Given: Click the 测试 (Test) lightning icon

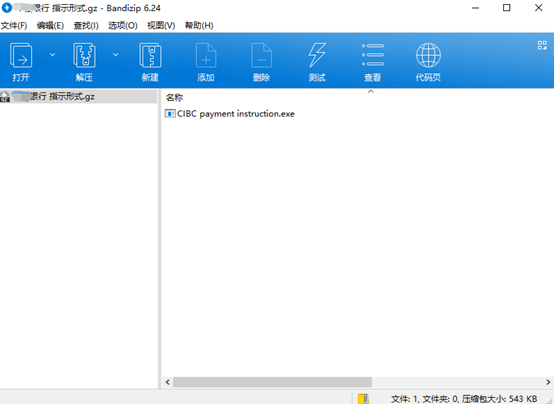Looking at the screenshot, I should [x=317, y=55].
